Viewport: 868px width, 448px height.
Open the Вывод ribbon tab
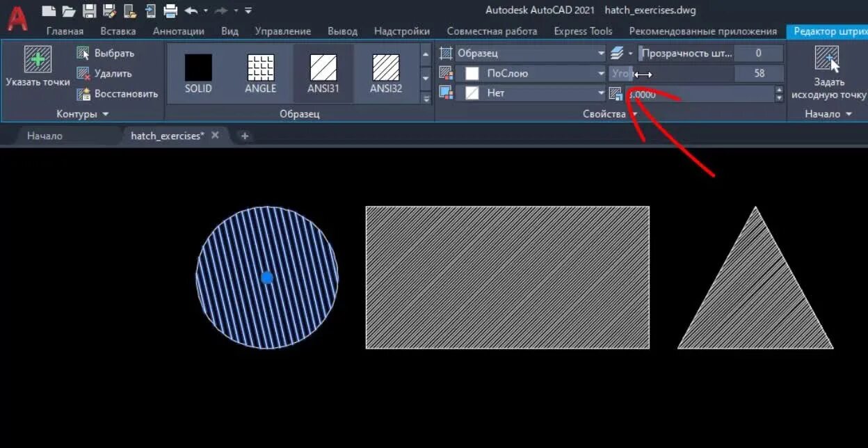[342, 31]
